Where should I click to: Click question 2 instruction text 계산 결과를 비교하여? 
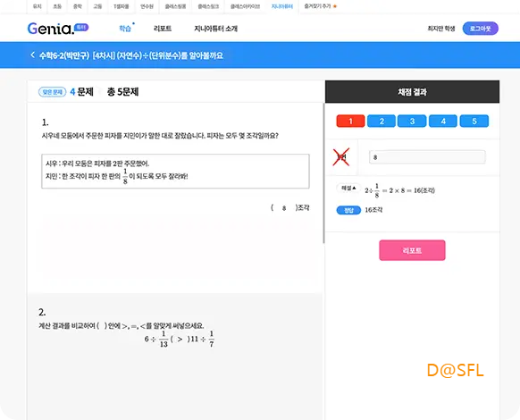[x=122, y=326]
